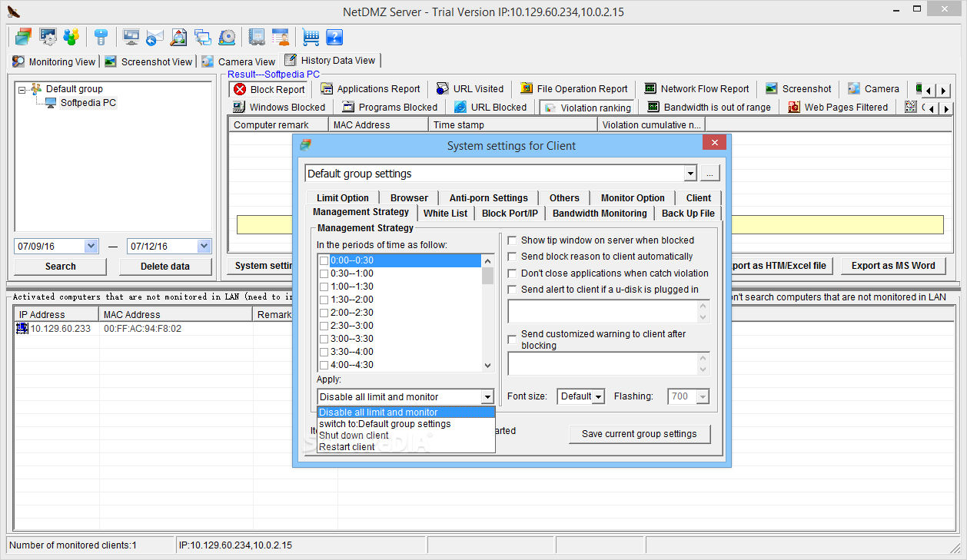Switch to the White List tab
Screen dimensions: 967x560
coord(446,214)
